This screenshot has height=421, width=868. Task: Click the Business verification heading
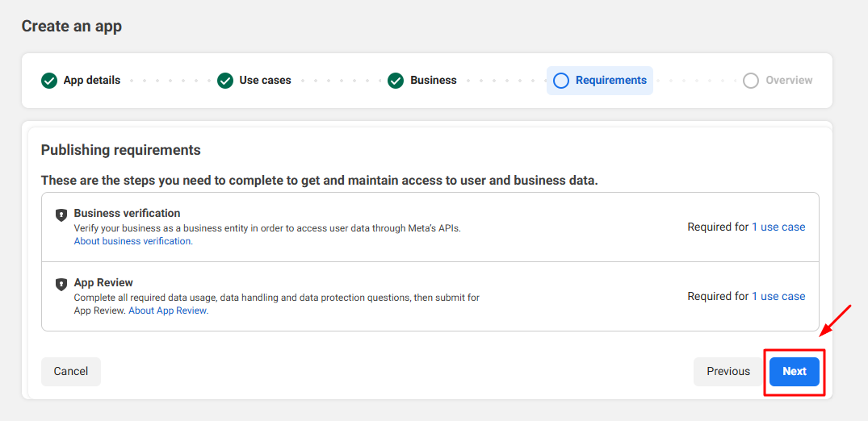point(127,214)
